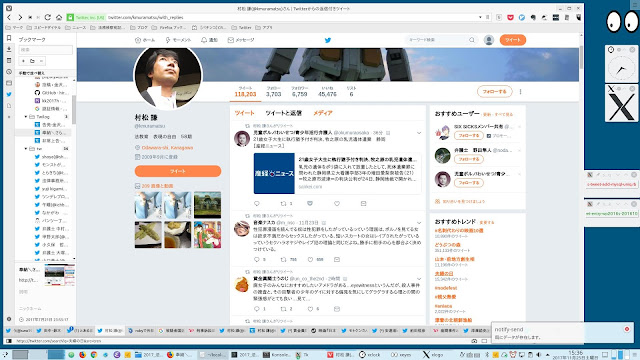Click the フォローする button on the profile
This screenshot has height=360, width=640.
coord(494,92)
